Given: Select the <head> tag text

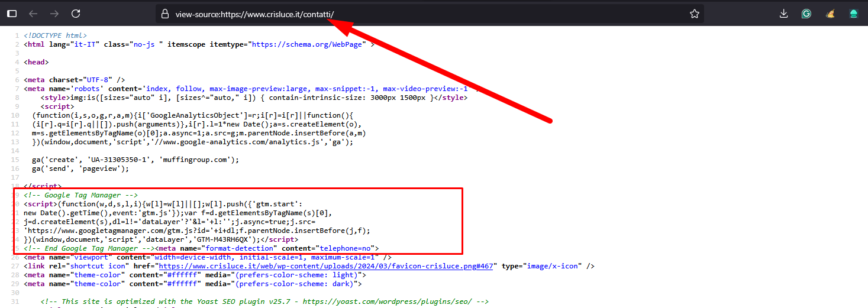Looking at the screenshot, I should (x=36, y=62).
